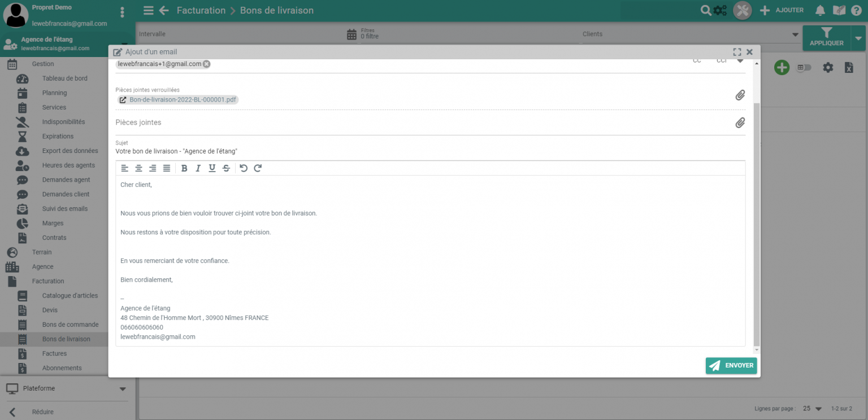Show the CC recipients field
Viewport: 868px width, 420px height.
pyautogui.click(x=697, y=59)
